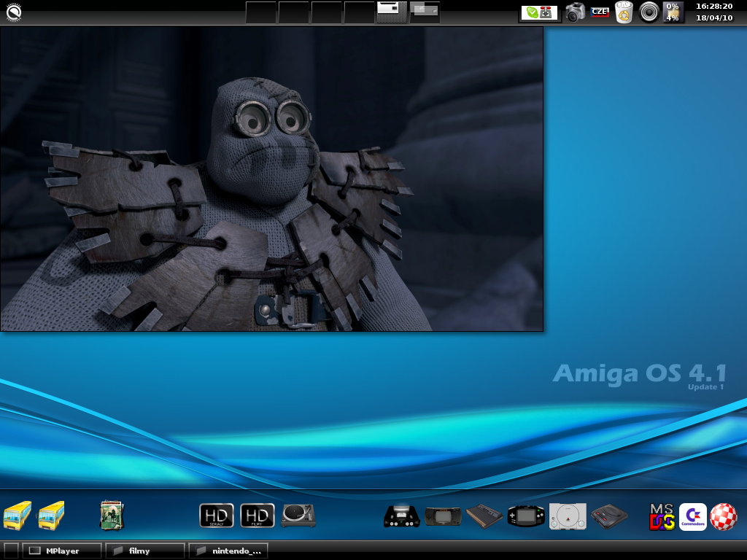Launch the Sega Mega Drive console icon
This screenshot has width=747, height=560.
click(609, 516)
